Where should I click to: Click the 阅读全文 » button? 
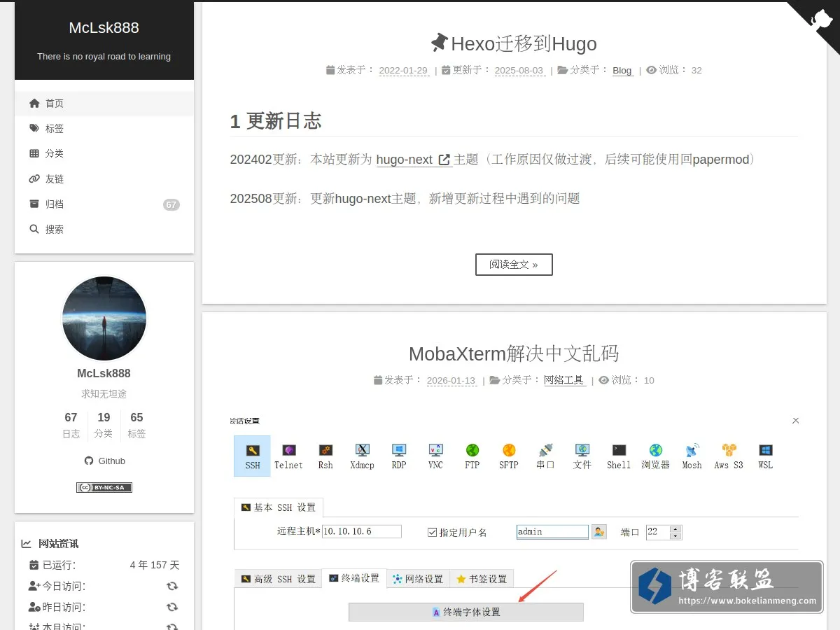(x=514, y=265)
